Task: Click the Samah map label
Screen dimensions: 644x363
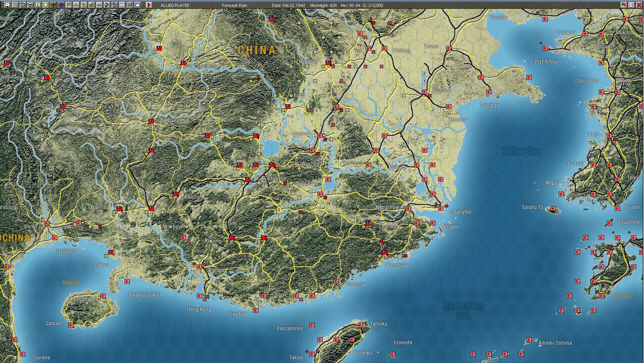Action: click(x=53, y=323)
